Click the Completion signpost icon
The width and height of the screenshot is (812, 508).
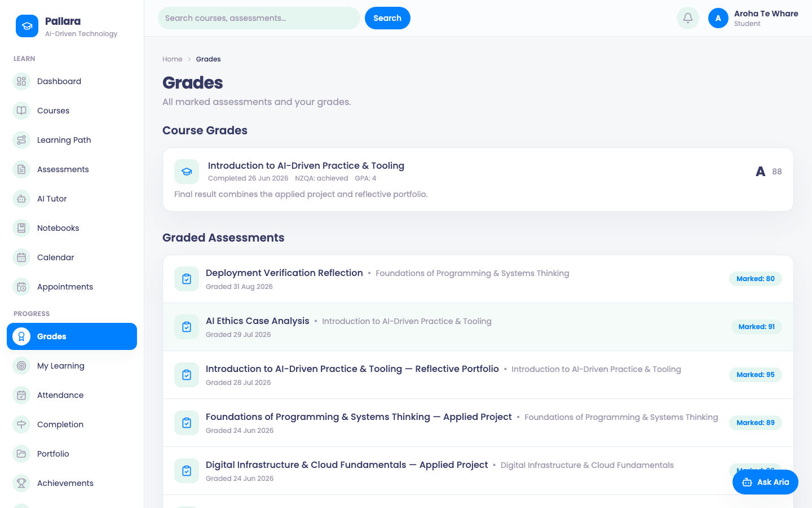point(21,424)
